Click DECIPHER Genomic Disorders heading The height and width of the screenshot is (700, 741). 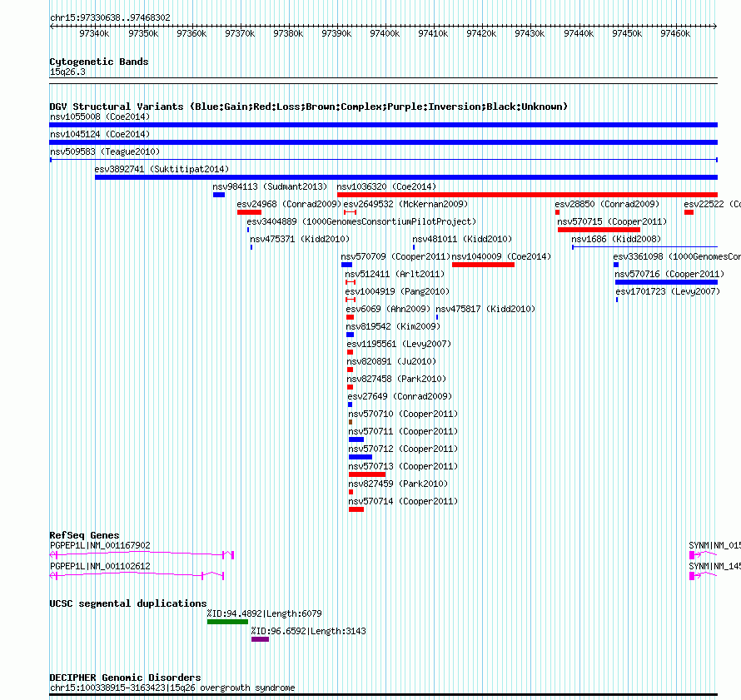click(125, 678)
